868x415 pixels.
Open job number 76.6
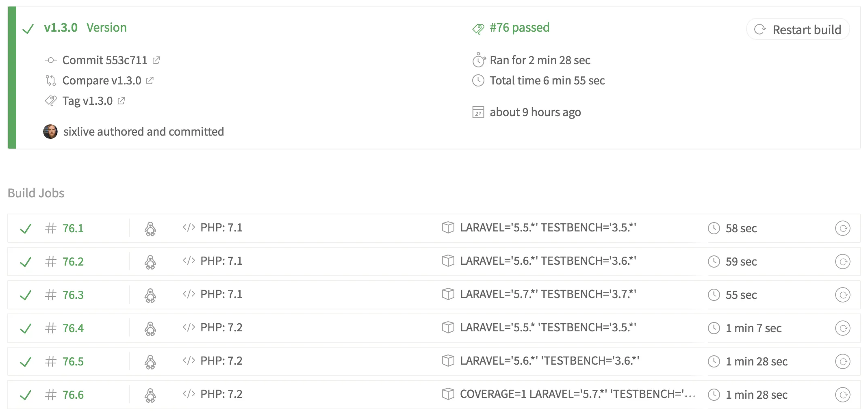[x=73, y=395]
